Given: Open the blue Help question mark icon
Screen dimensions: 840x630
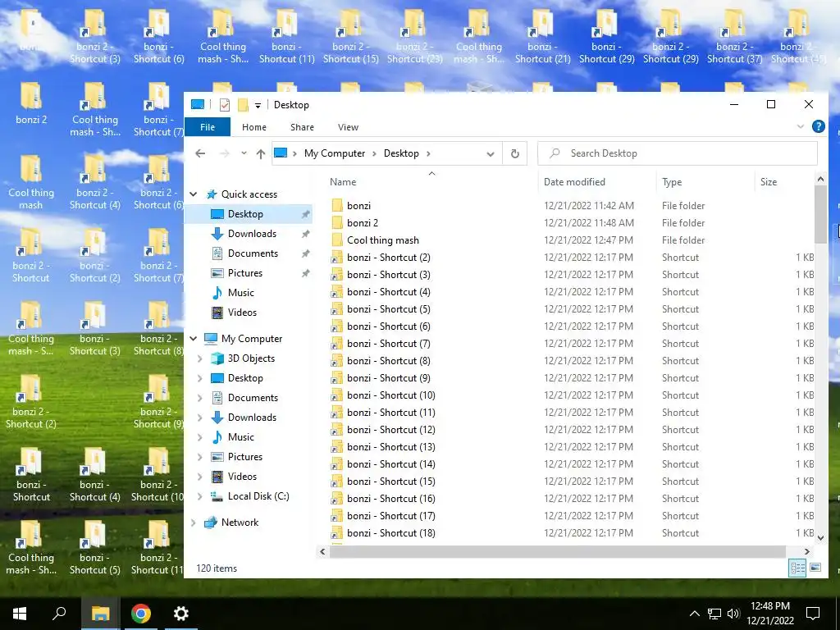Looking at the screenshot, I should pos(818,126).
